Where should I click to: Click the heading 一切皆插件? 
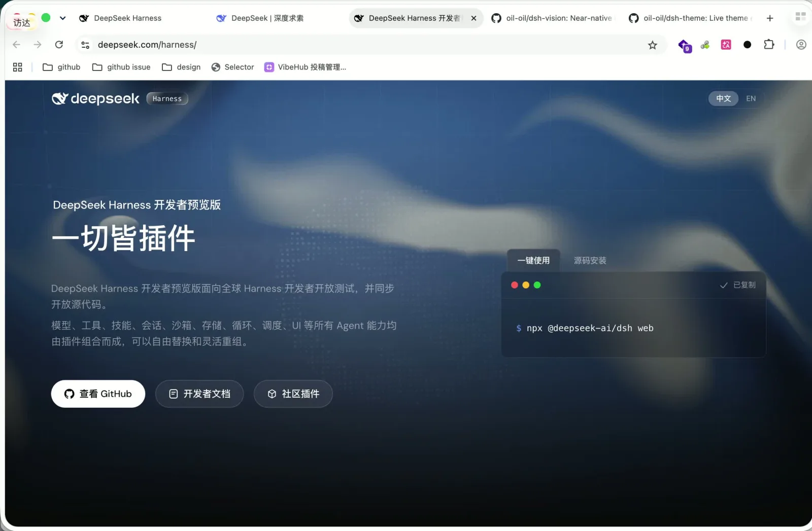[x=123, y=237]
